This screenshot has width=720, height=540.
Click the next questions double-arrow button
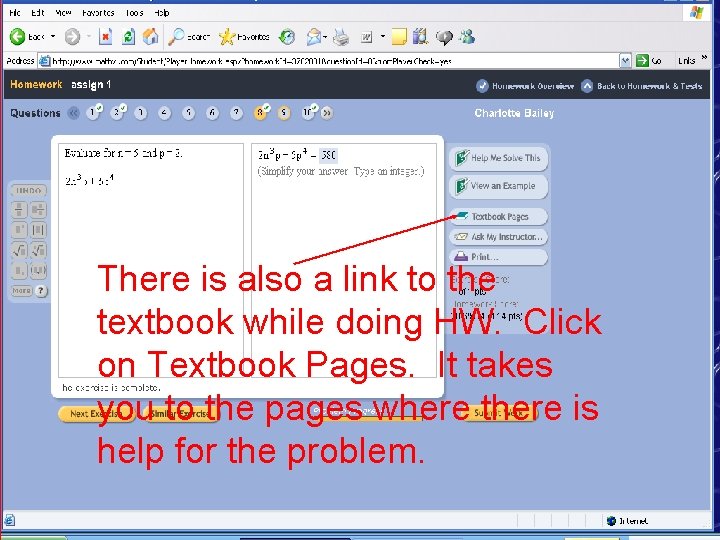point(326,113)
